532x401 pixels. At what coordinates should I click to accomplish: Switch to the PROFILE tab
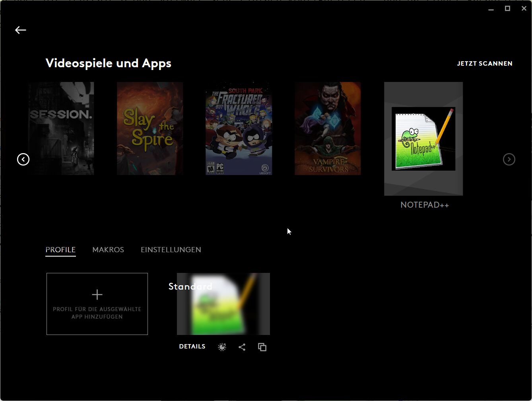(x=60, y=250)
